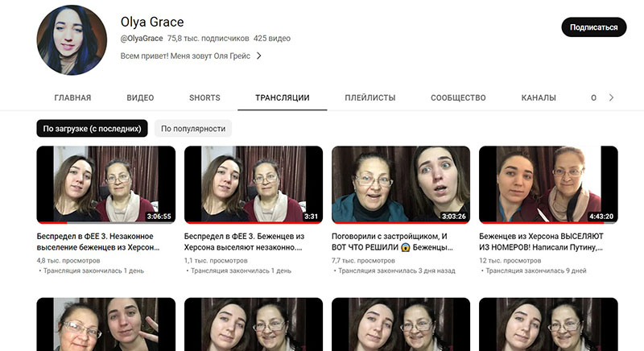
Task: Open title 'Беспредел в ФЕЕ 3. Незаконное выселение'
Action: coord(98,242)
